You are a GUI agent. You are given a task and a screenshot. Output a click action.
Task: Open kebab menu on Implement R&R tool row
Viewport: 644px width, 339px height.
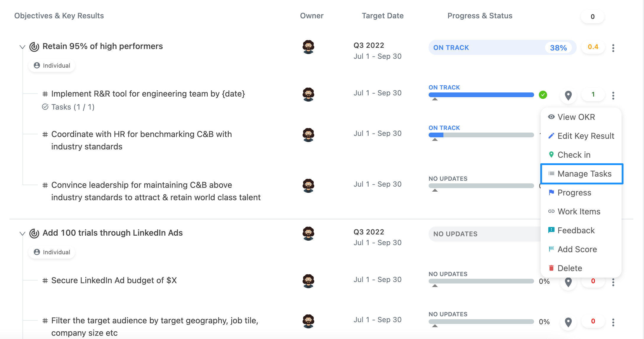[x=613, y=95]
